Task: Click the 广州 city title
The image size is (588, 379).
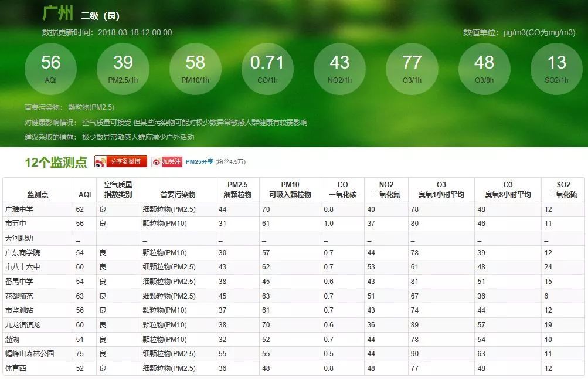Action: coord(57,14)
